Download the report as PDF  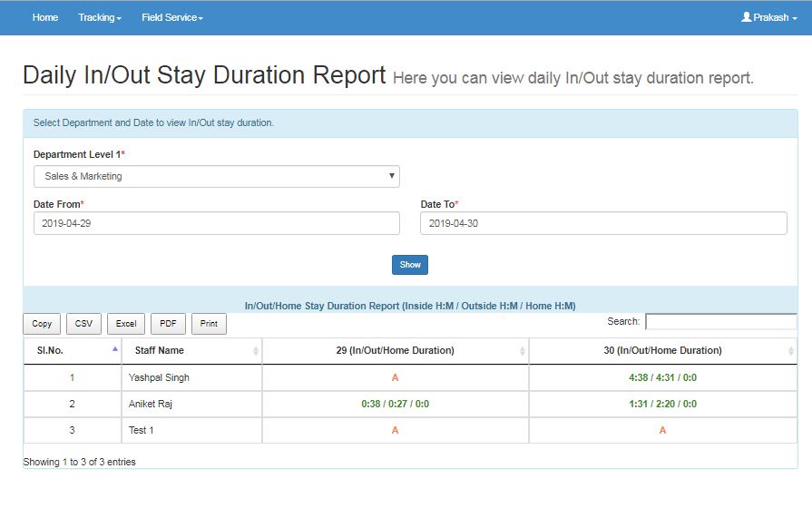pyautogui.click(x=168, y=324)
